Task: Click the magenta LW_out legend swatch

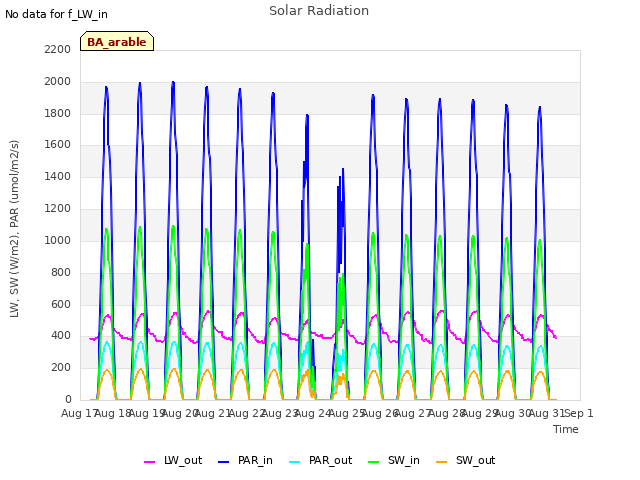Action: pos(149,462)
